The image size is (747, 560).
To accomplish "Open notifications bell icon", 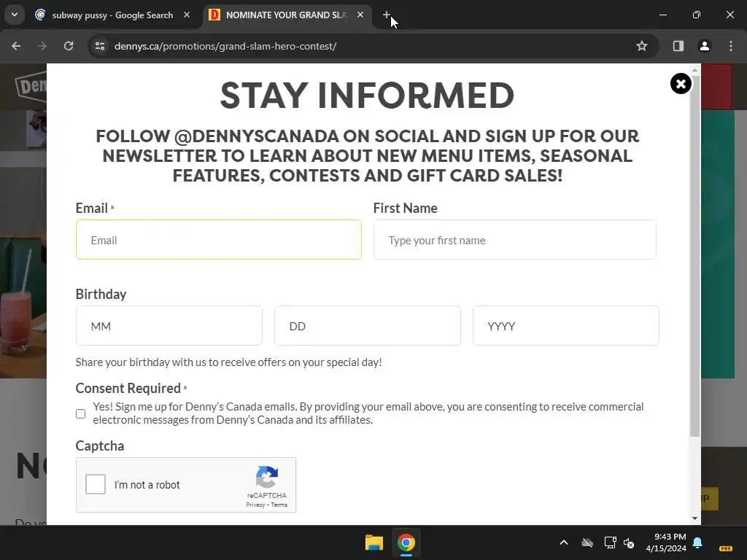I will click(x=697, y=542).
